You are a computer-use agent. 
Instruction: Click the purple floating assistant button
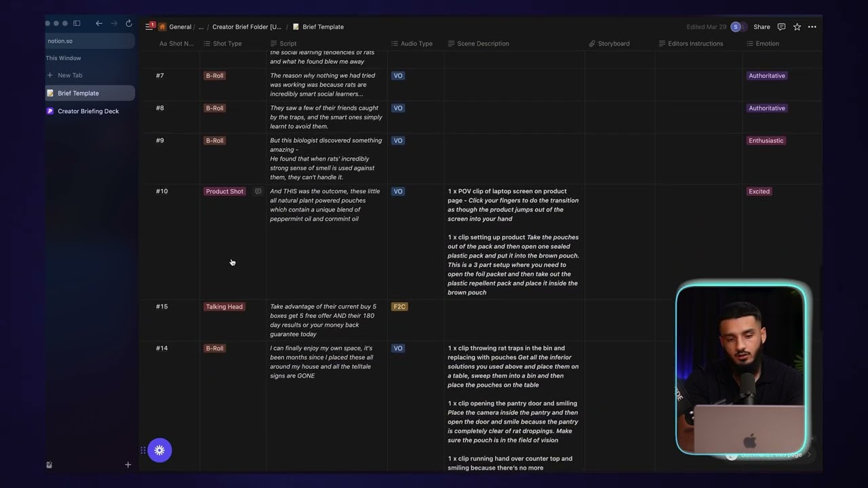pos(159,450)
